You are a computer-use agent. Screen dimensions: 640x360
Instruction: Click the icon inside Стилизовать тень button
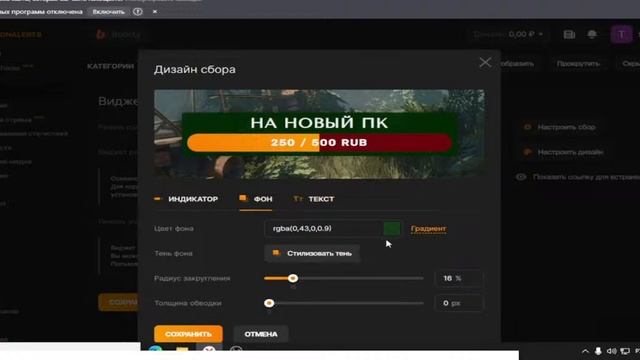[276, 253]
